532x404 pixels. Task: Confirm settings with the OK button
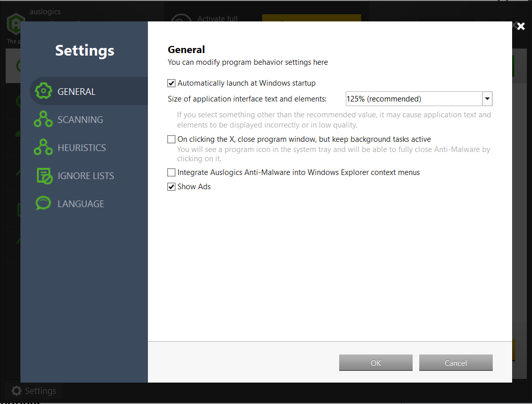click(x=375, y=363)
